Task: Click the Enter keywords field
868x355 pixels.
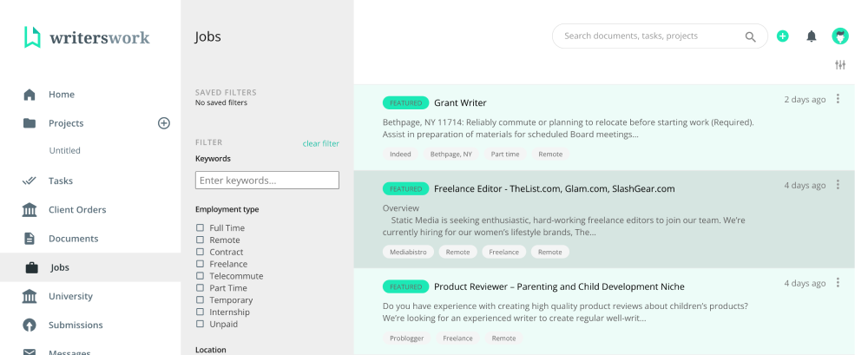Action: (x=267, y=181)
